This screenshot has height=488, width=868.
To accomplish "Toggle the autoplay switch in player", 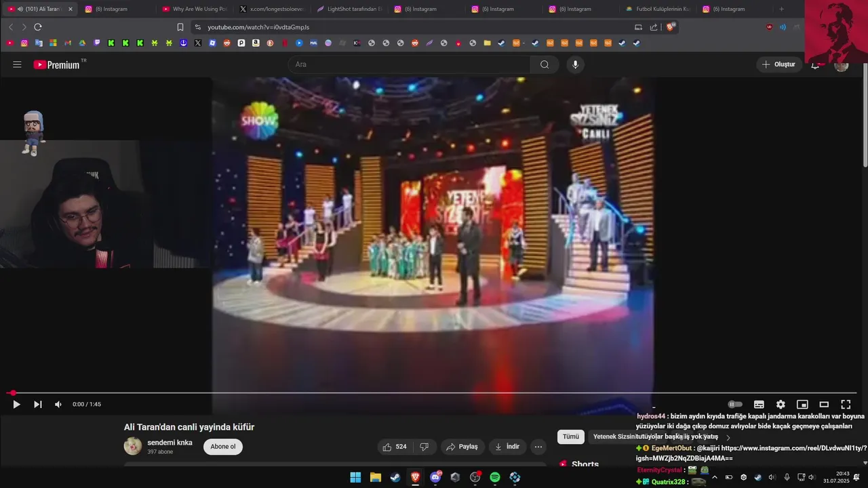I will tap(735, 405).
